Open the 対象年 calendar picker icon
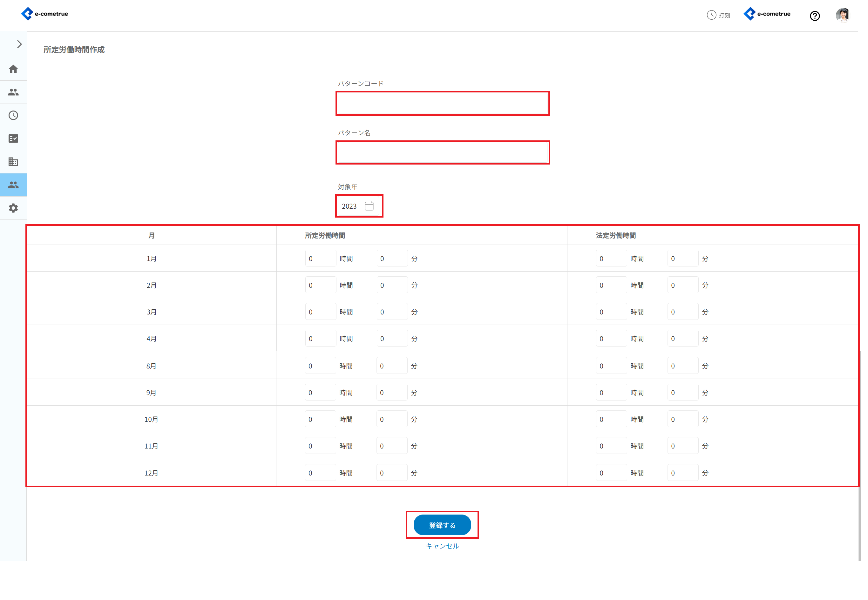Image resolution: width=868 pixels, height=600 pixels. [x=369, y=206]
